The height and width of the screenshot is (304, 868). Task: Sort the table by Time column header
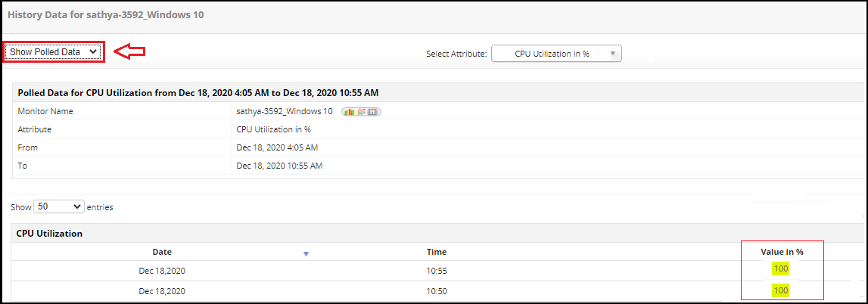[437, 252]
